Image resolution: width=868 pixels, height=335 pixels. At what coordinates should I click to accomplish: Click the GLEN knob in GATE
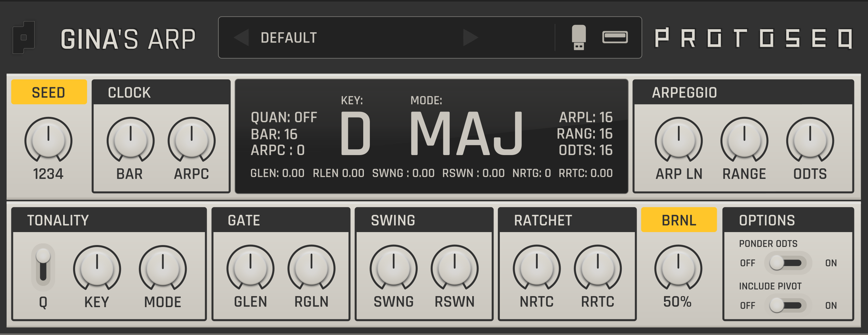(x=250, y=268)
